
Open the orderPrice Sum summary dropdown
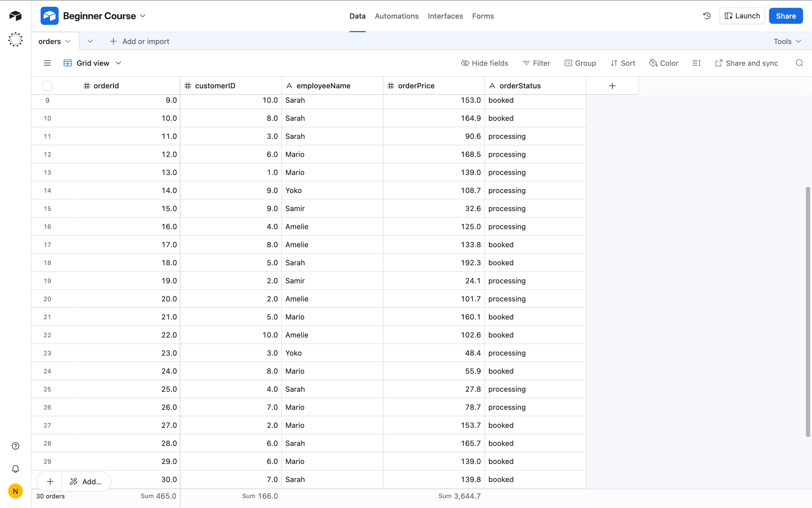(x=460, y=496)
